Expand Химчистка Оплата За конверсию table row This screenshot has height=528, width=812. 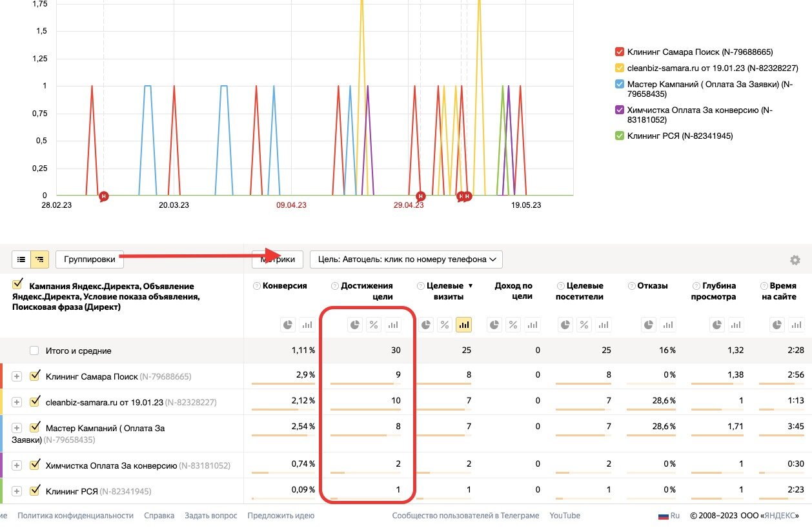point(17,465)
